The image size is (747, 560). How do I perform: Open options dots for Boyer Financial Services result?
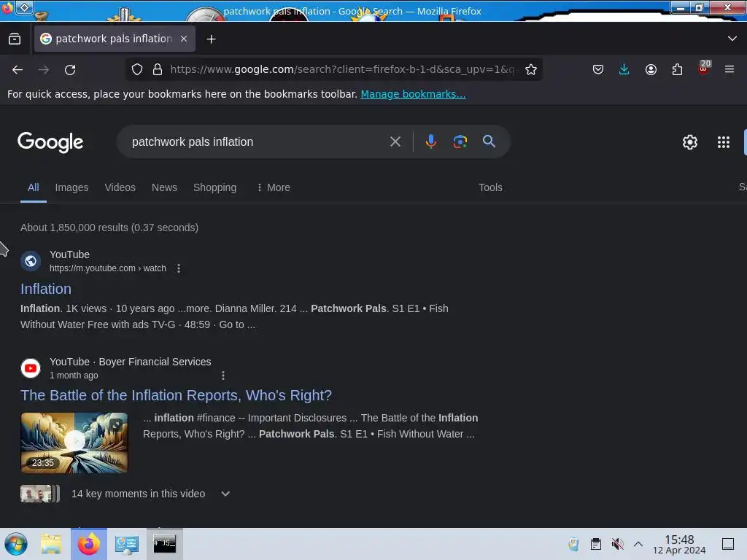pos(223,376)
